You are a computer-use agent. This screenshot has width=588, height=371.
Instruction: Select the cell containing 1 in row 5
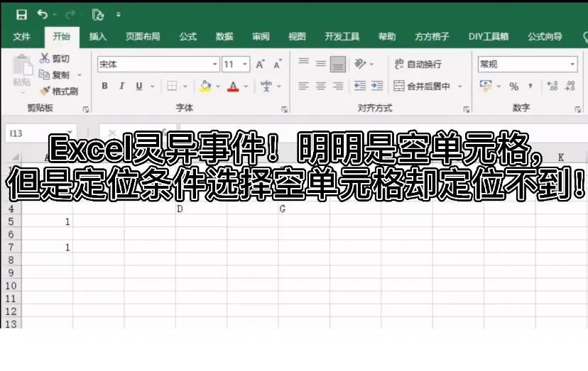click(x=48, y=221)
